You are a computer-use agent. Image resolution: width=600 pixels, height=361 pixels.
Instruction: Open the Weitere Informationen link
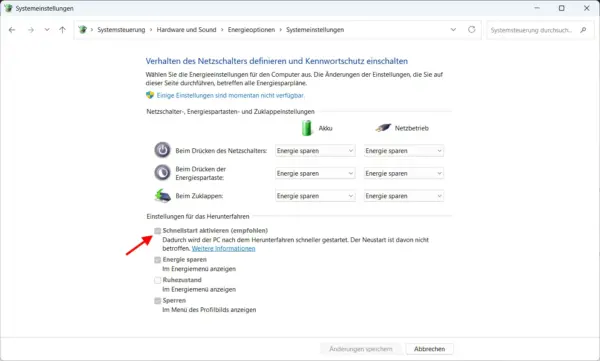[223, 248]
